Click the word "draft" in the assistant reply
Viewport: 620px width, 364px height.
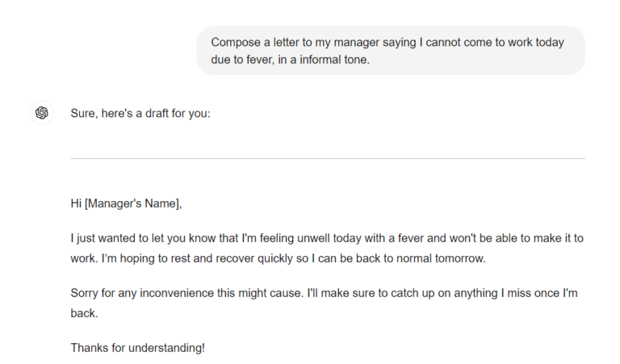(157, 114)
